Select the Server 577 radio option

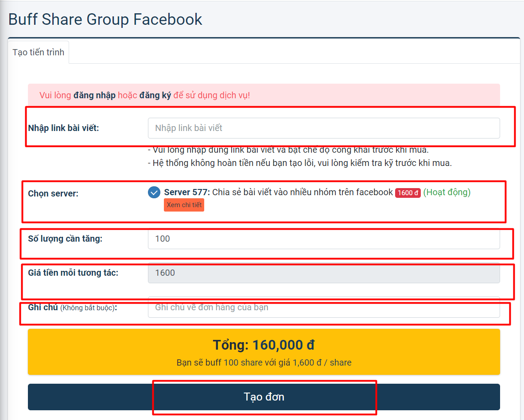(x=154, y=193)
